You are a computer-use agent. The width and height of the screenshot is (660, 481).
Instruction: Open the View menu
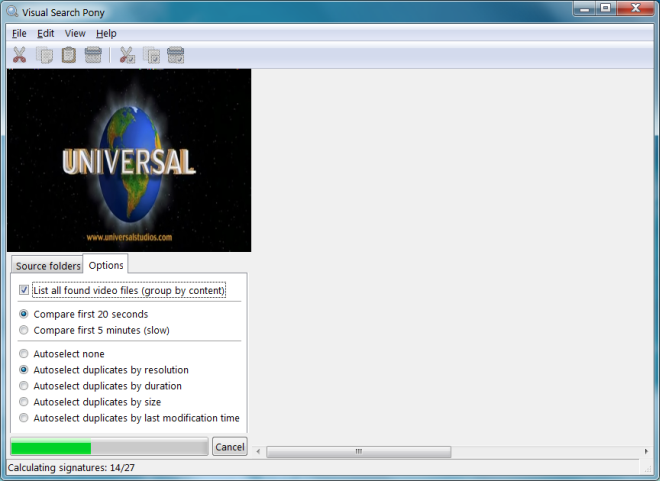click(x=75, y=33)
